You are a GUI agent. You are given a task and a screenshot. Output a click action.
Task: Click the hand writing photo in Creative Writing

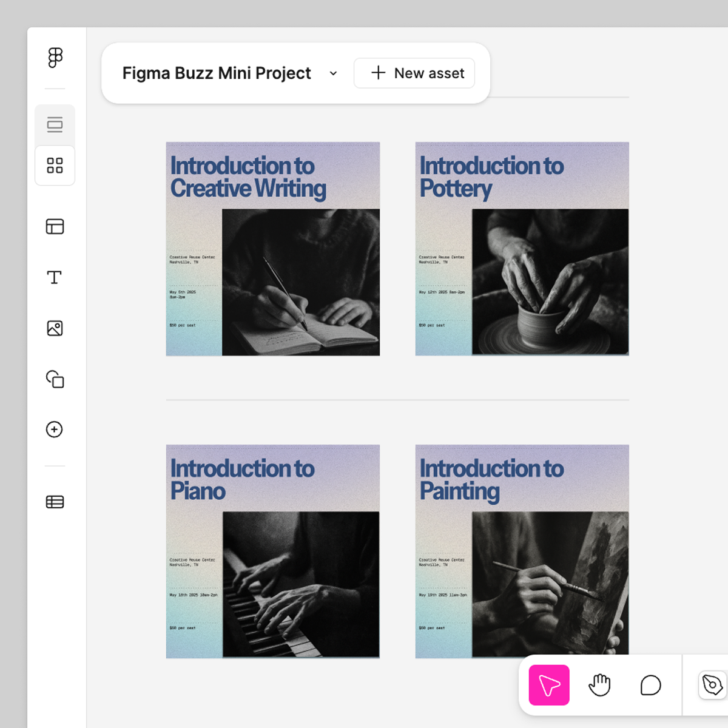tap(301, 282)
